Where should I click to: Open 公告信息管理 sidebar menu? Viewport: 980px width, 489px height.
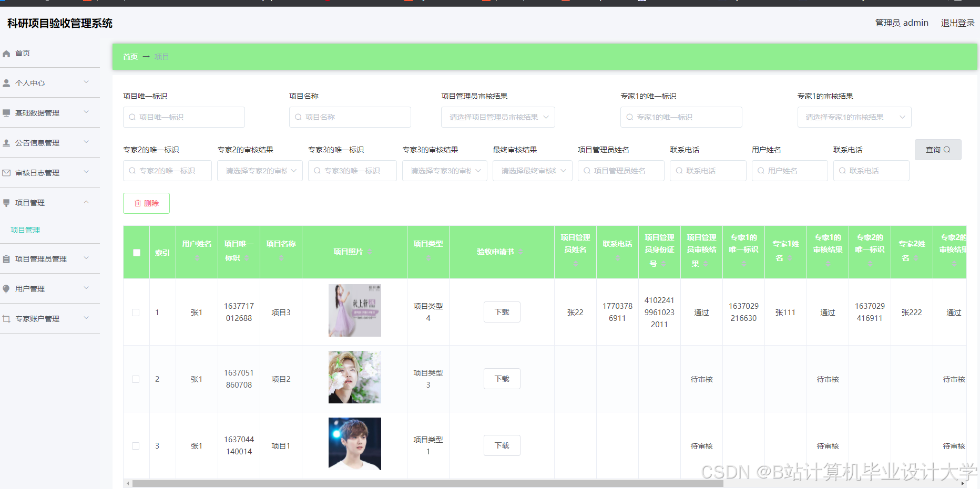50,143
